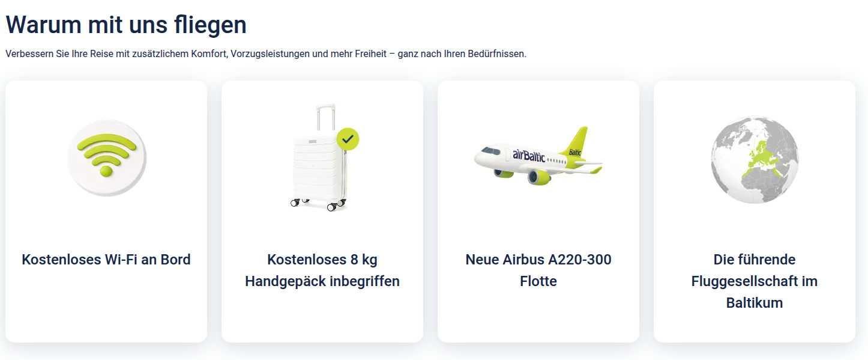This screenshot has width=868, height=360.
Task: Click the green engine under the airplane wing
Action: pyautogui.click(x=539, y=177)
